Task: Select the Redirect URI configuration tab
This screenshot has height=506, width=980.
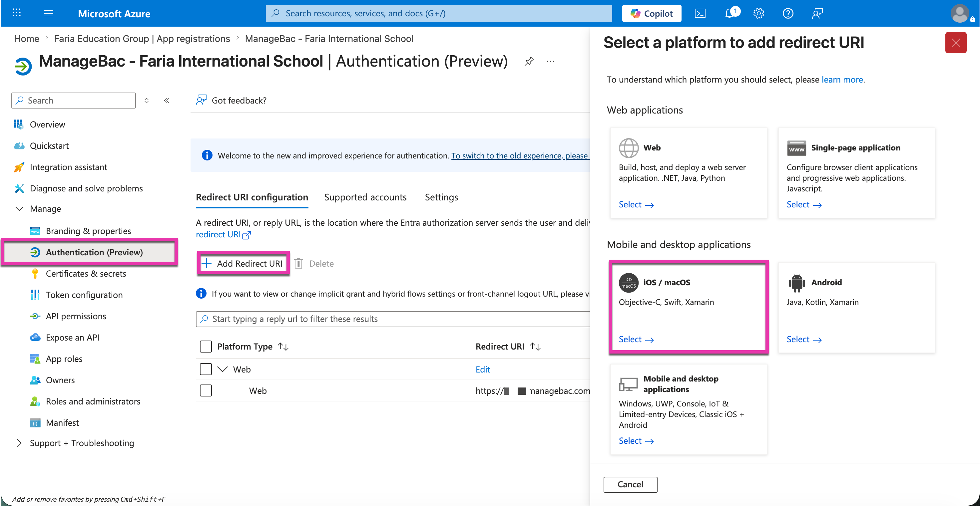Action: click(252, 197)
